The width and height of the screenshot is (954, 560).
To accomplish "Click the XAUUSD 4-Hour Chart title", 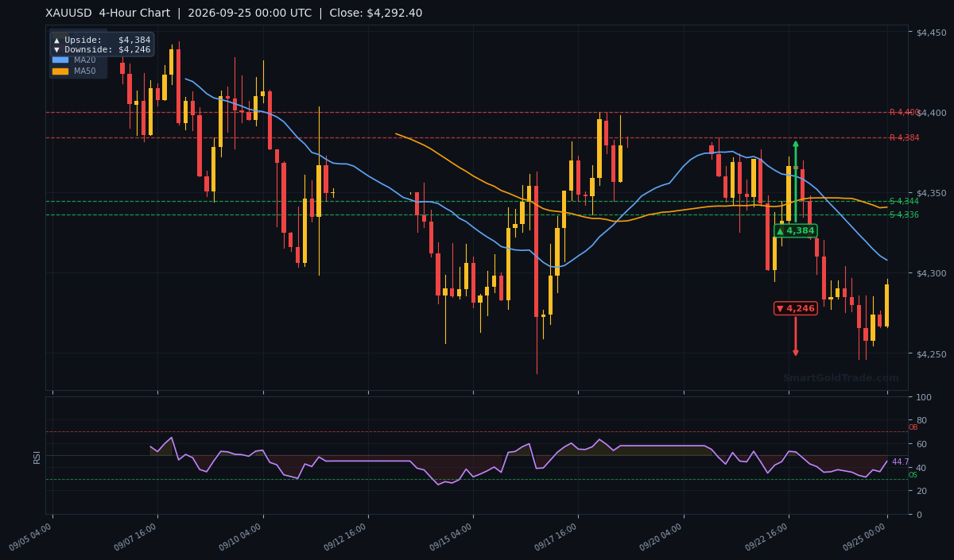I will (234, 14).
